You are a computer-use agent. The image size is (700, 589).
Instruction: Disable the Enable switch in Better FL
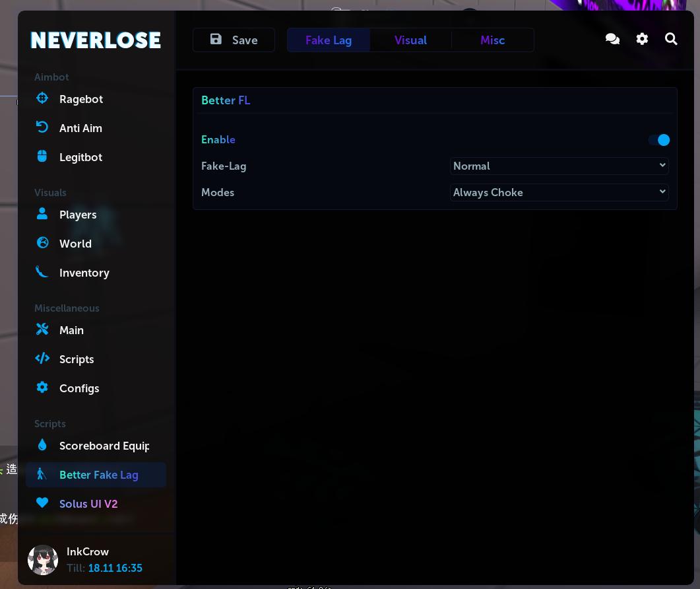658,140
